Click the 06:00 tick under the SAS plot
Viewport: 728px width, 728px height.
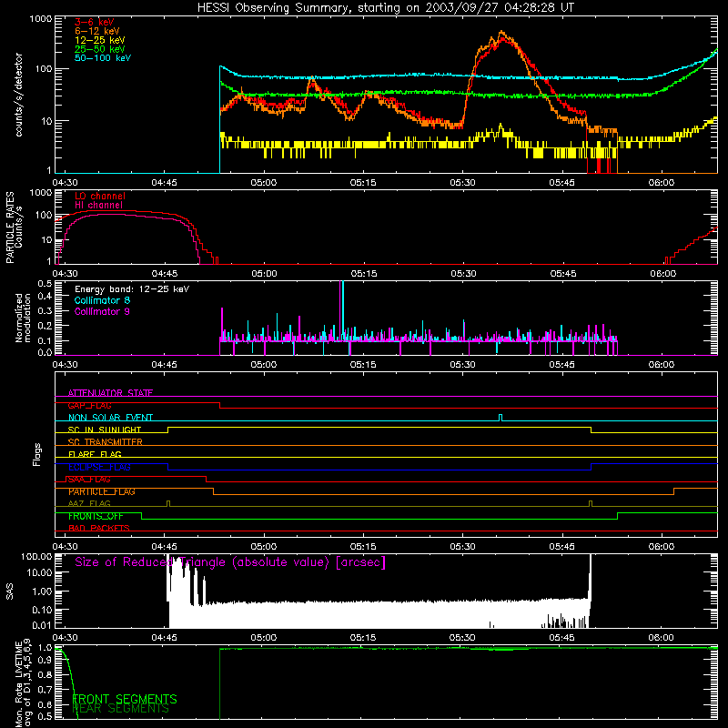point(662,638)
